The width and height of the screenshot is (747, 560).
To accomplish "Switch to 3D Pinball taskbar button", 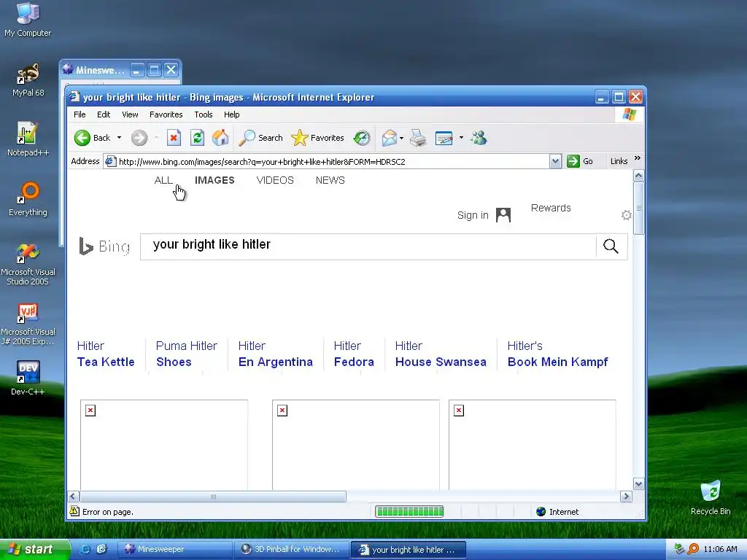I will coord(292,549).
